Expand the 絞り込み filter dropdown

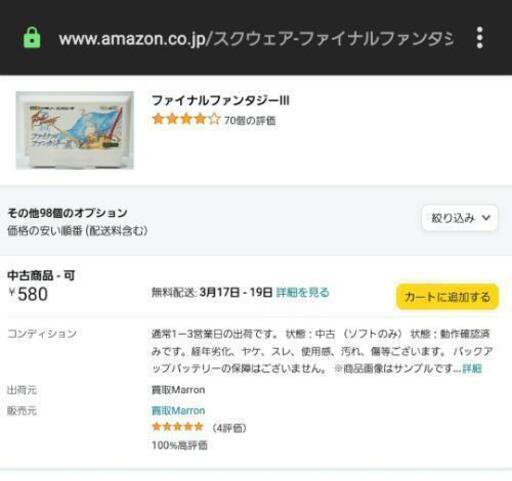tap(460, 218)
